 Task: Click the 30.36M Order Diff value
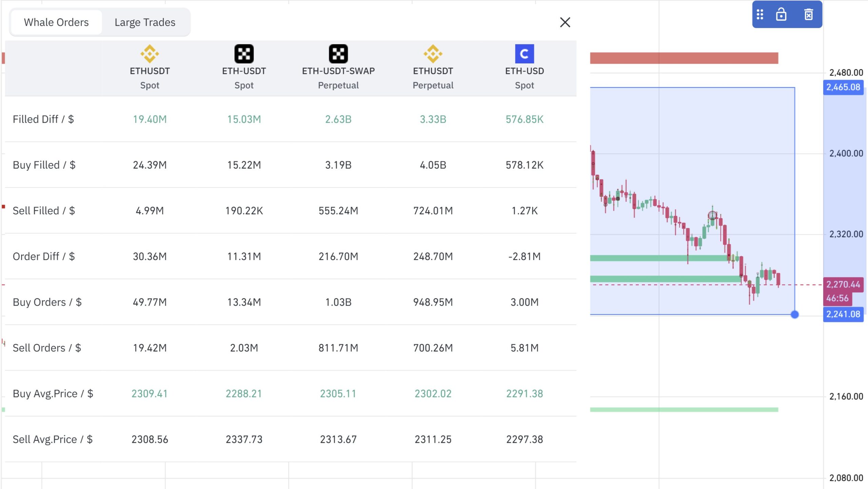150,256
